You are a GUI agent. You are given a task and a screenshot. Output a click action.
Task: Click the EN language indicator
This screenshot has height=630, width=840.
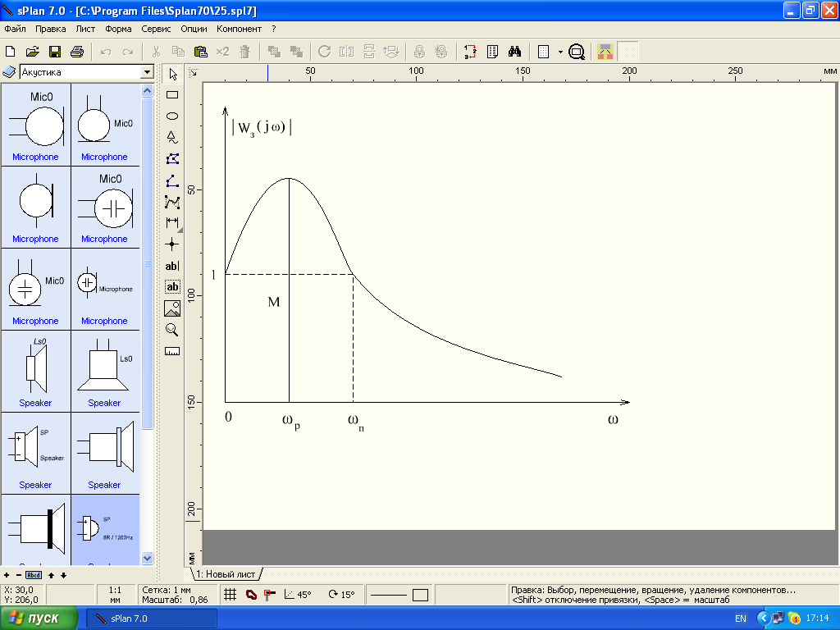741,619
